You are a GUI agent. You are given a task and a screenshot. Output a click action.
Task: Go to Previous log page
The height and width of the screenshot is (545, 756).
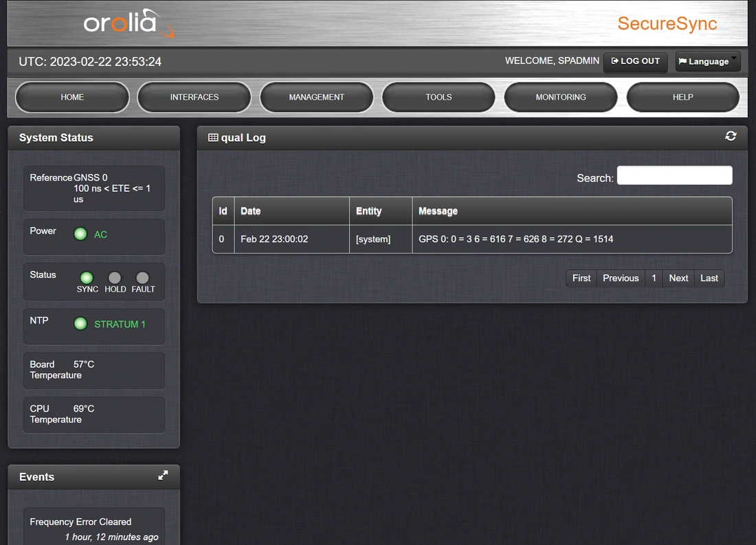click(x=621, y=278)
